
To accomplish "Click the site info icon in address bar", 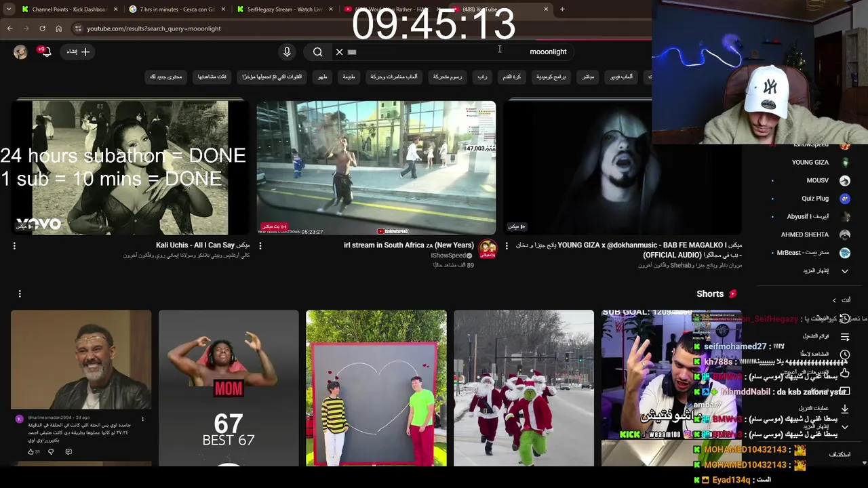I will point(78,28).
